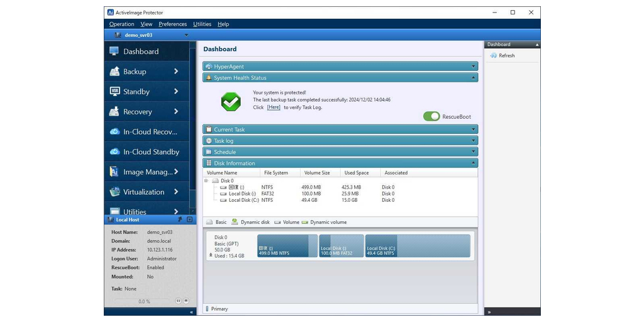Viewport: 644px width, 322px height.
Task: Click the Image Management sidebar icon
Action: (x=114, y=172)
